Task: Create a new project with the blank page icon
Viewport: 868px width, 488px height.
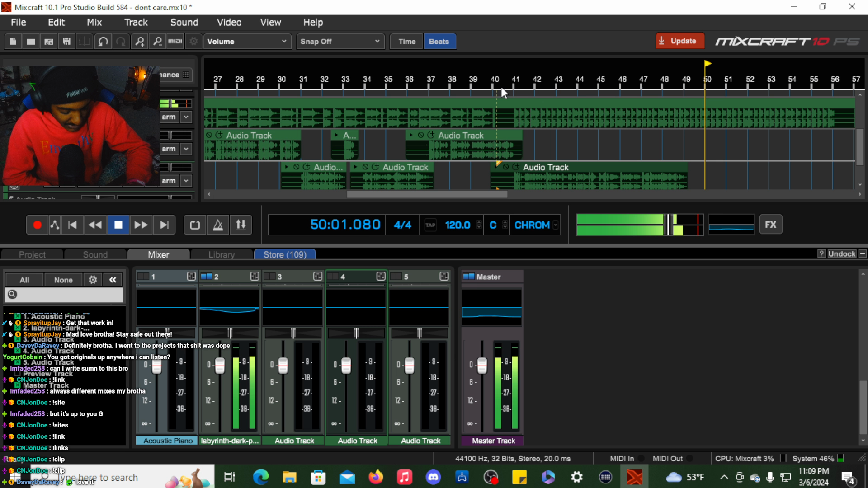Action: (13, 42)
